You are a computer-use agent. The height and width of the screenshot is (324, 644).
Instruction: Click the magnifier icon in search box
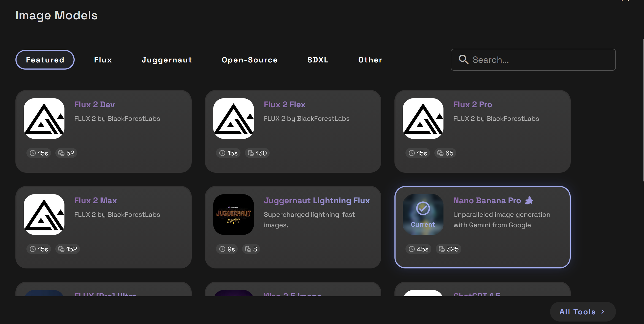(463, 60)
